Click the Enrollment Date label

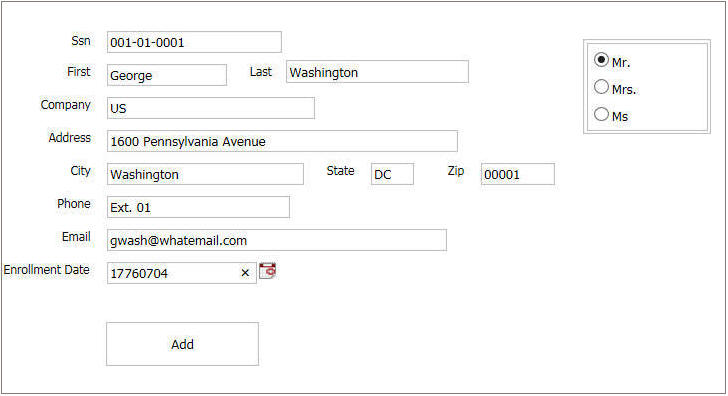coord(46,270)
